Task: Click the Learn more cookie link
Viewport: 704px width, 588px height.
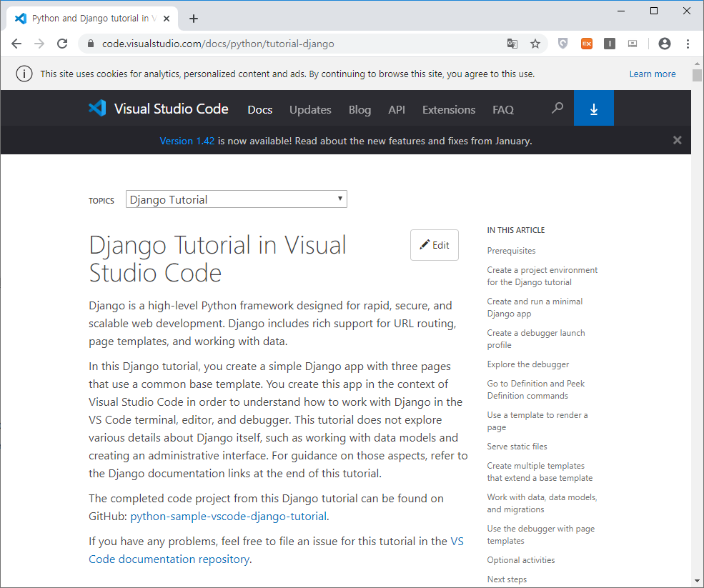Action: coord(652,74)
